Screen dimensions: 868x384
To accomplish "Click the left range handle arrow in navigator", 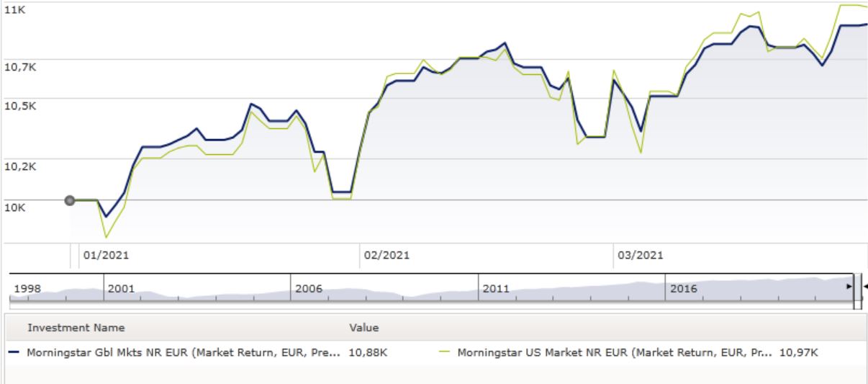I will (849, 287).
